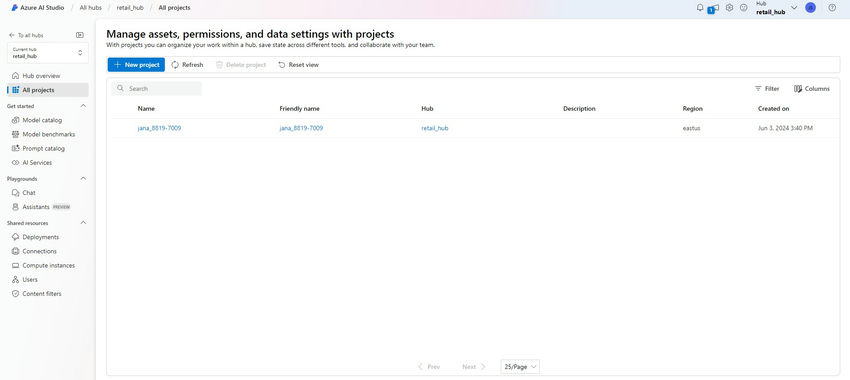Click the Filter funnel icon
Viewport: 850px width, 380px height.
(758, 88)
